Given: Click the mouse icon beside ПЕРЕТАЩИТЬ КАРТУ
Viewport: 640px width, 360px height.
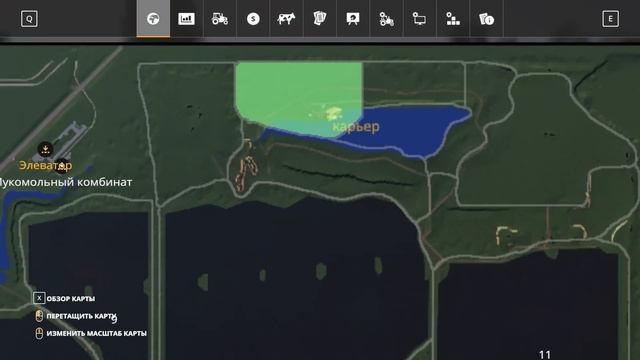Looking at the screenshot, I should tap(39, 316).
